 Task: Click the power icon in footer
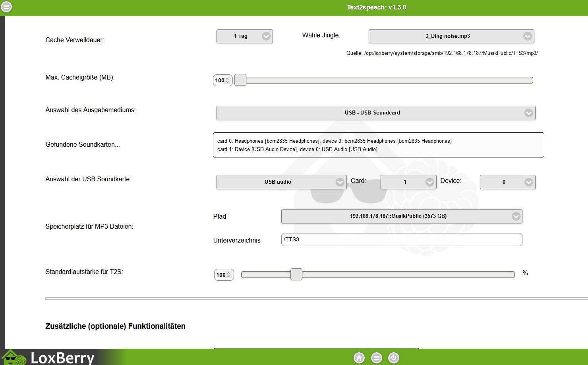[x=393, y=358]
